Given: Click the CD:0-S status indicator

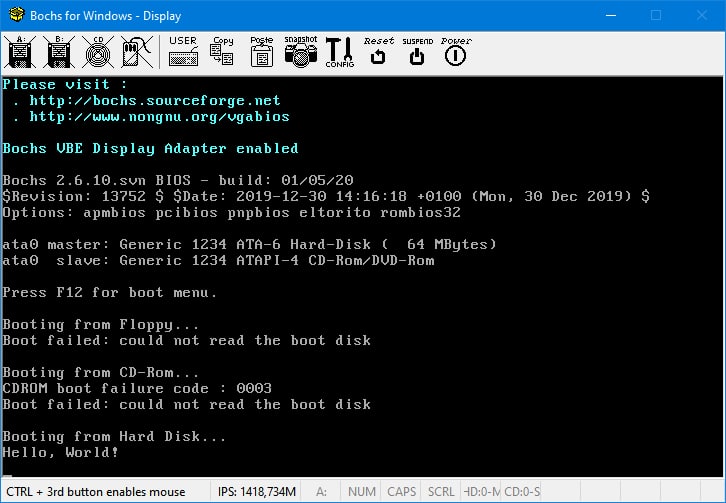Looking at the screenshot, I should tap(522, 491).
